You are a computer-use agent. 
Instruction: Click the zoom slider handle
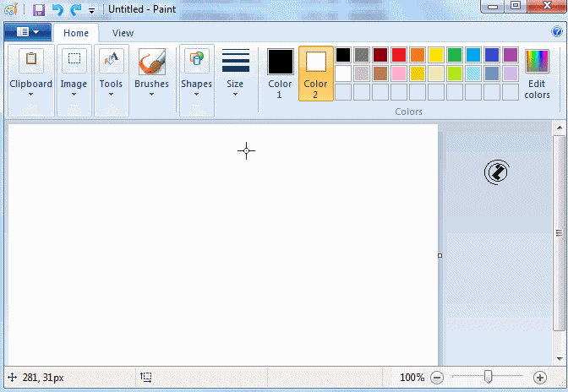[x=488, y=377]
